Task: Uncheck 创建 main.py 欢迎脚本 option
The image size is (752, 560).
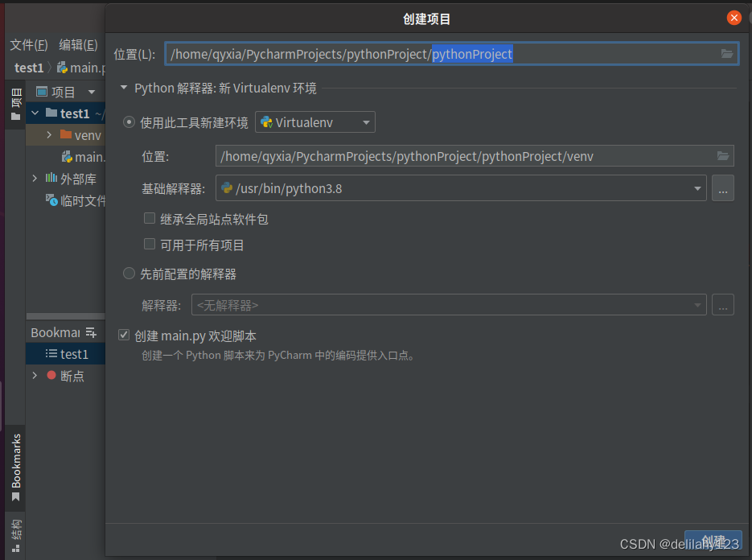Action: pyautogui.click(x=124, y=335)
